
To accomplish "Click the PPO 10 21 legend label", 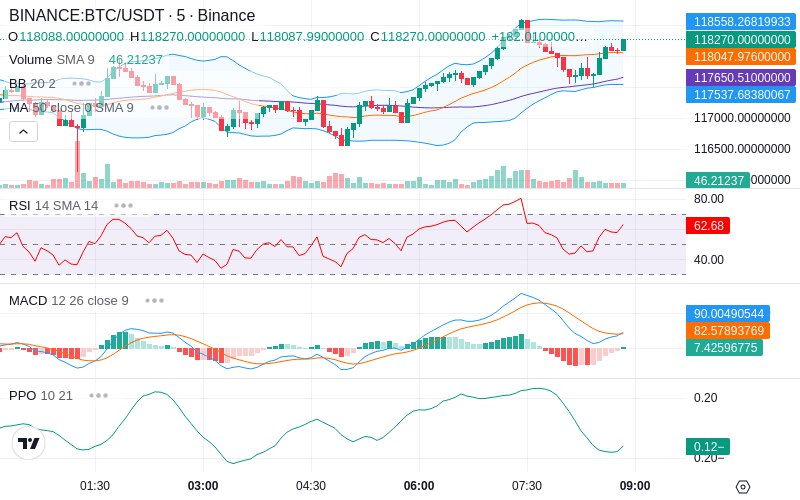I will [x=41, y=395].
